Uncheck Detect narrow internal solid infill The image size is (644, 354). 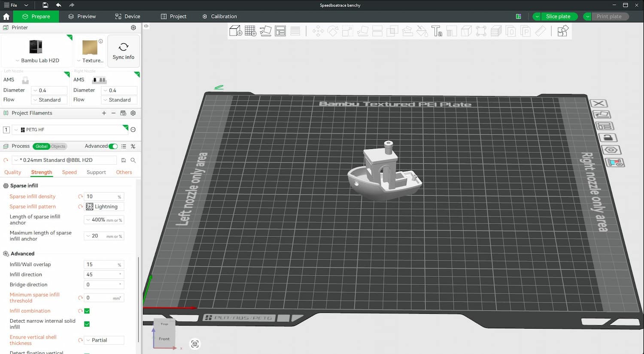click(x=87, y=324)
